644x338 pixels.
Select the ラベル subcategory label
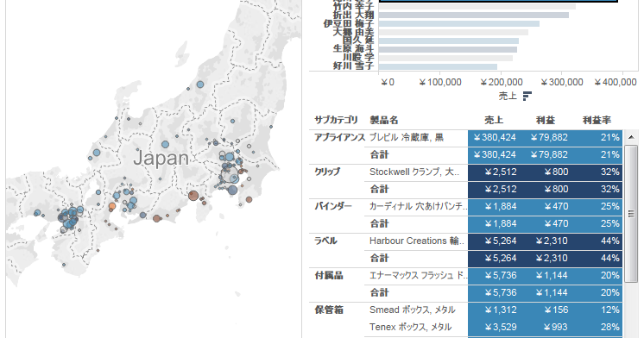click(x=325, y=241)
